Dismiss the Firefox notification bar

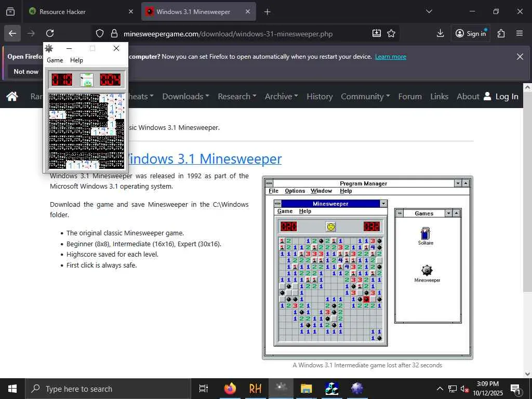coord(520,57)
